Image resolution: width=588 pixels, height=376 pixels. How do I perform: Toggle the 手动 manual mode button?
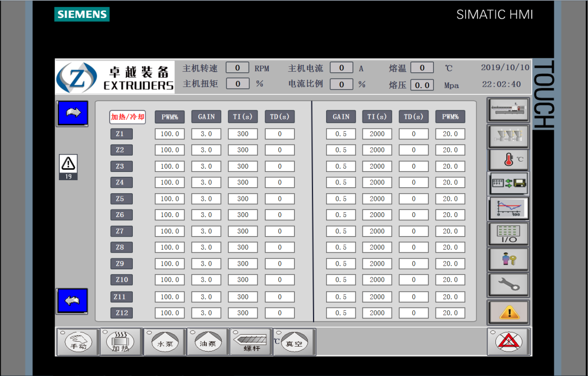pyautogui.click(x=78, y=342)
